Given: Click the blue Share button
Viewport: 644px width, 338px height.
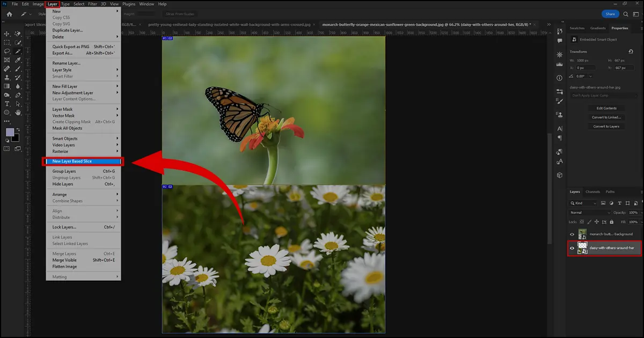Looking at the screenshot, I should 610,14.
